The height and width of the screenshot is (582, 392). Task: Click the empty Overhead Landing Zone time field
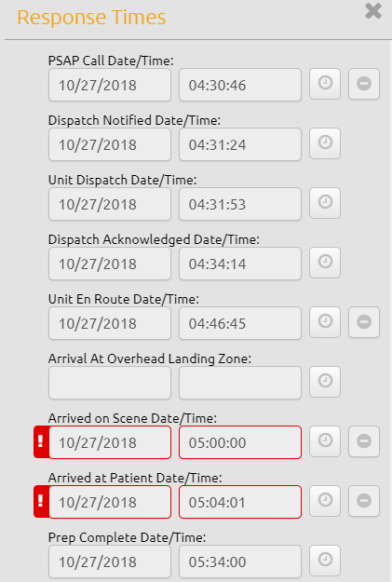pos(240,383)
